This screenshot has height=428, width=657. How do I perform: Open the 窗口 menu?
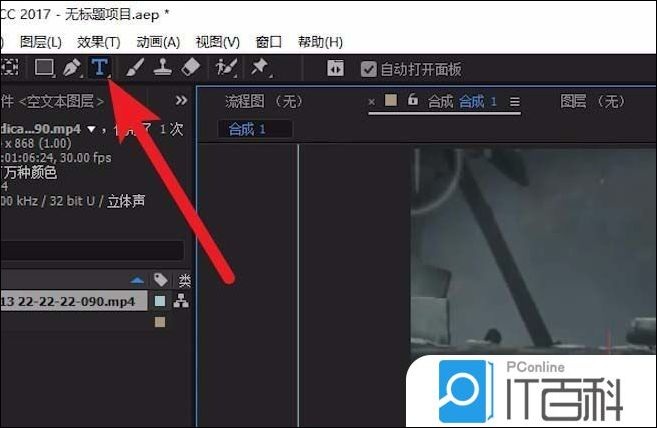pos(269,42)
